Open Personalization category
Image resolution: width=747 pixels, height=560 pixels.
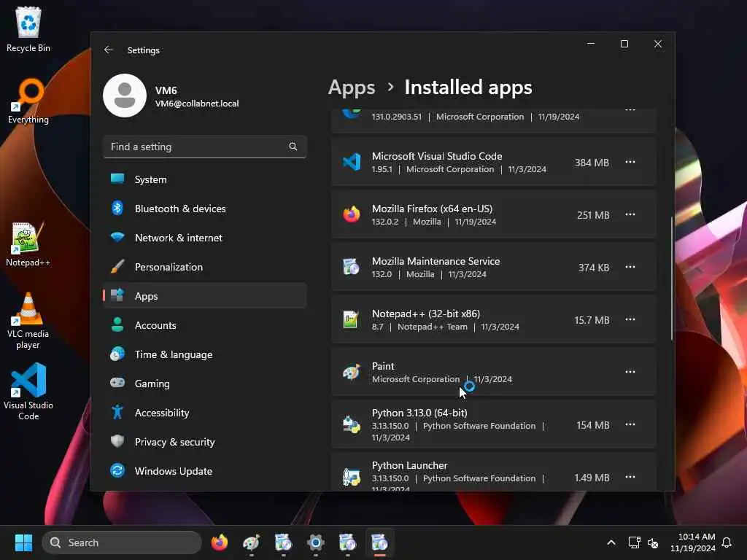point(205,266)
